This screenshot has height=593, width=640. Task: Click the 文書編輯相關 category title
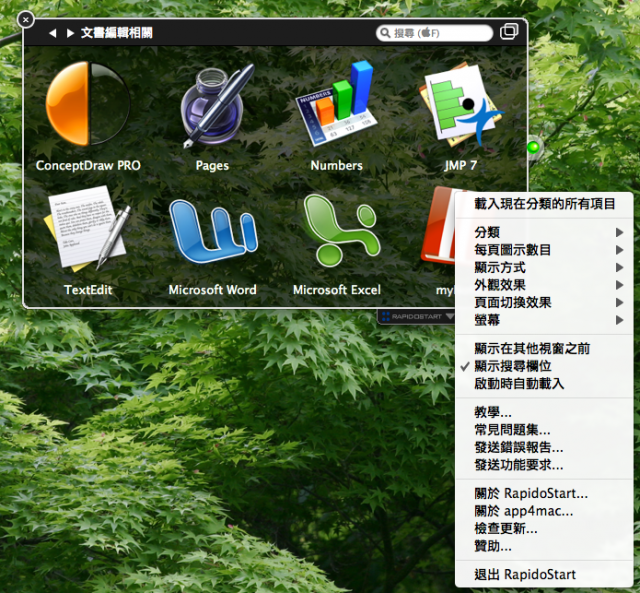coord(117,33)
